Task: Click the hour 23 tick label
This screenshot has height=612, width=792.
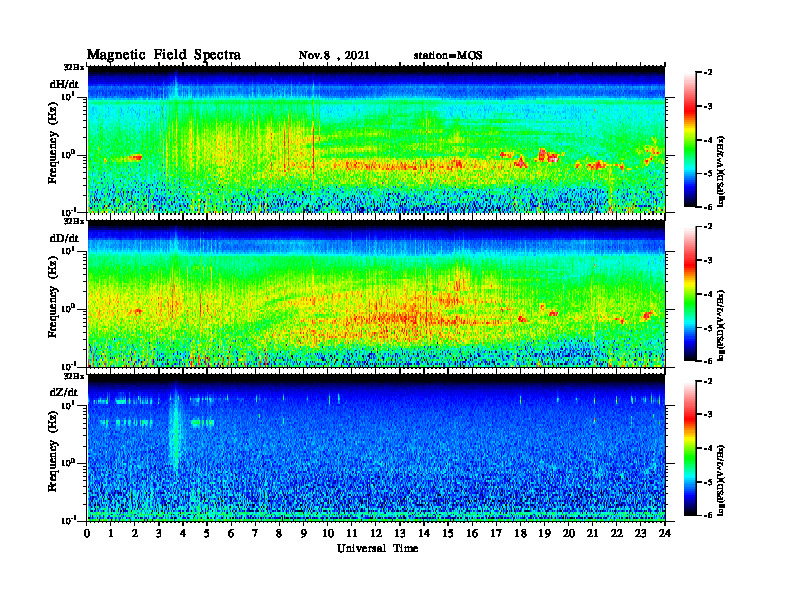Action: pos(640,533)
